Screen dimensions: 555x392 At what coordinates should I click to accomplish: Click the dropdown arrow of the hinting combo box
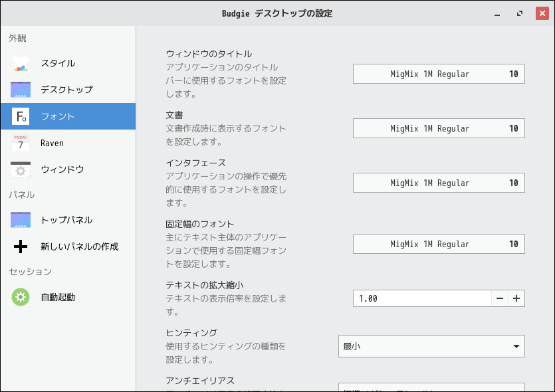516,346
